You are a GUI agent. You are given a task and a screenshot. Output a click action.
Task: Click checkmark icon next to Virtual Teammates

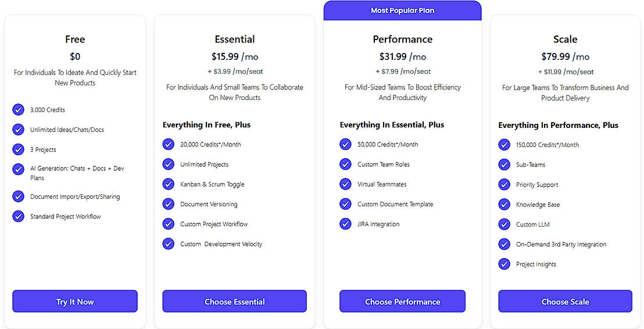pos(346,184)
